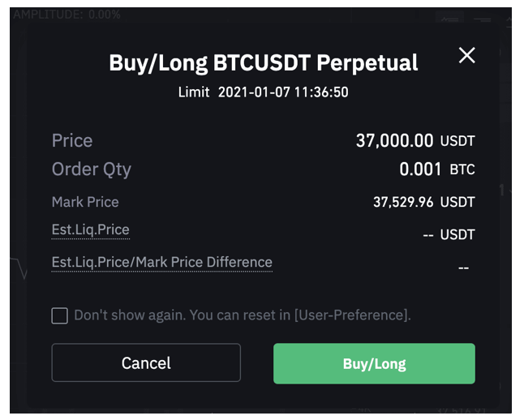Click the AMPLITUDE 0.00% indicator
524x420 pixels.
[67, 15]
